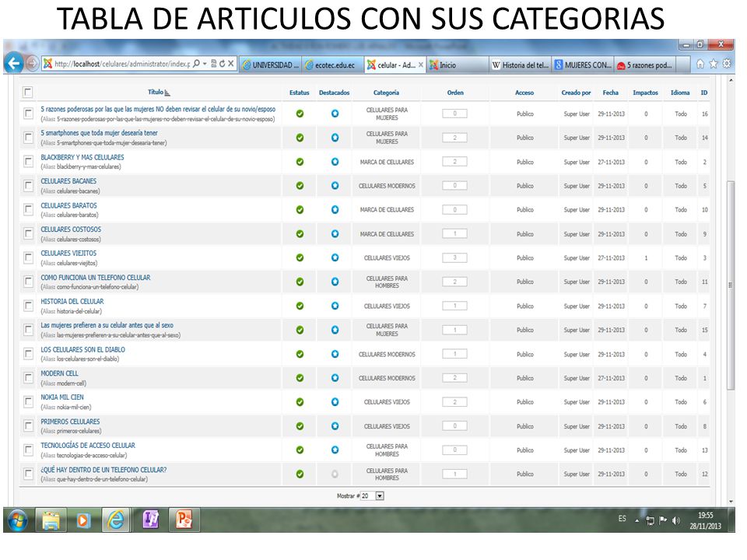Click the stop loading X in address bar
This screenshot has width=747, height=560.
(230, 63)
